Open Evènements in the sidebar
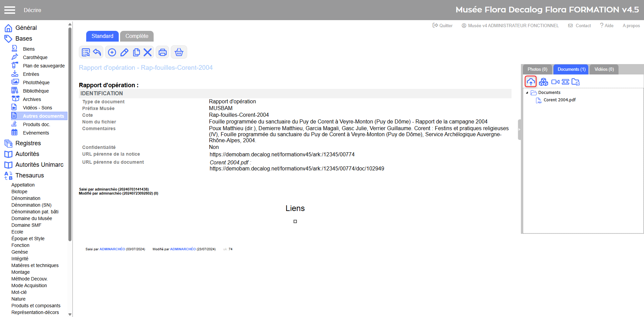The image size is (644, 317). 36,133
